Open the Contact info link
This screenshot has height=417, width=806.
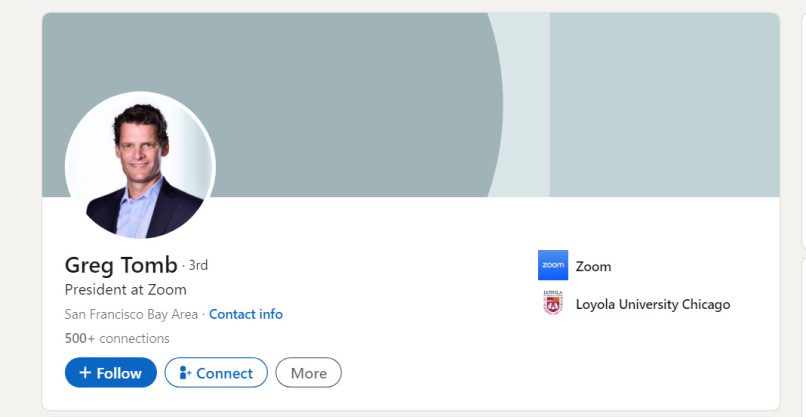[x=246, y=314]
